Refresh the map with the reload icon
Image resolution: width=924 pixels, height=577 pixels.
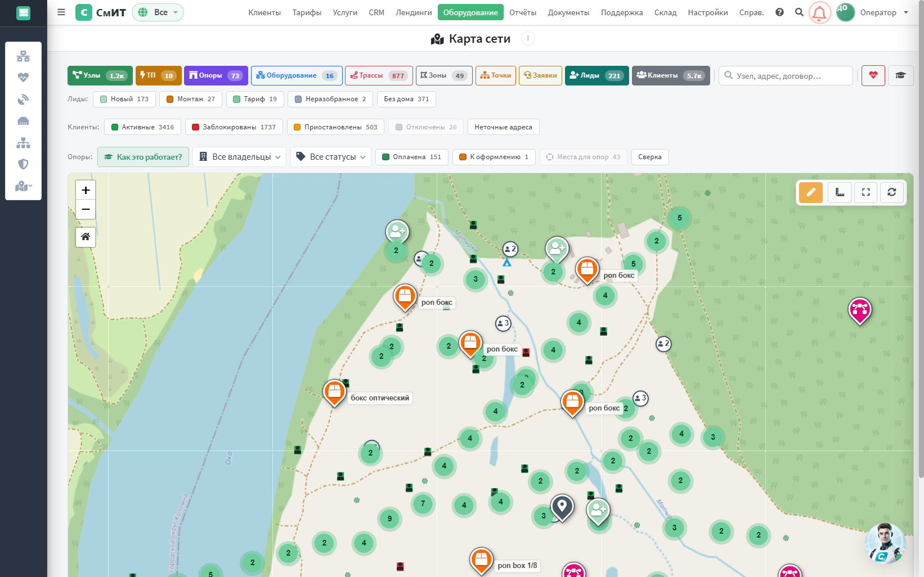[x=892, y=192]
